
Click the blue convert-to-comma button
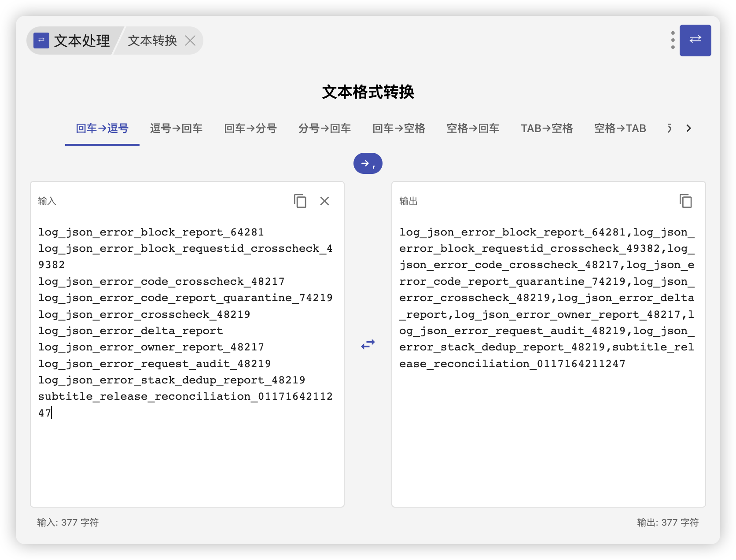coord(368,163)
